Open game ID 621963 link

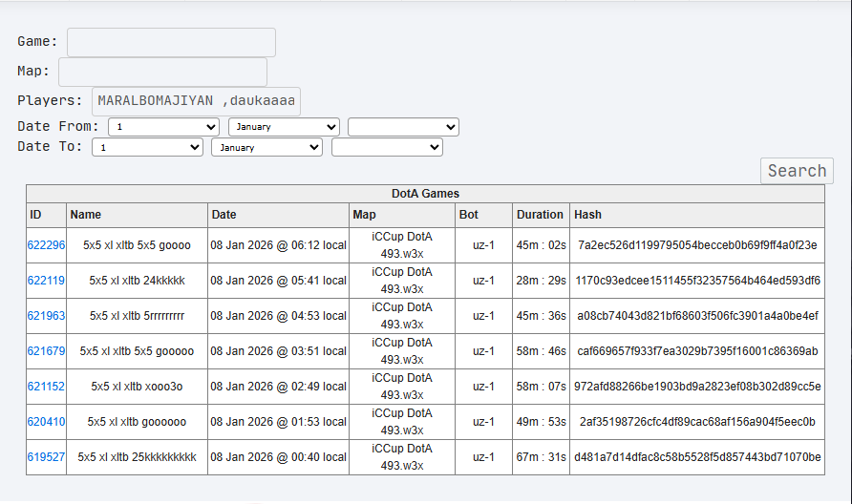click(x=46, y=316)
